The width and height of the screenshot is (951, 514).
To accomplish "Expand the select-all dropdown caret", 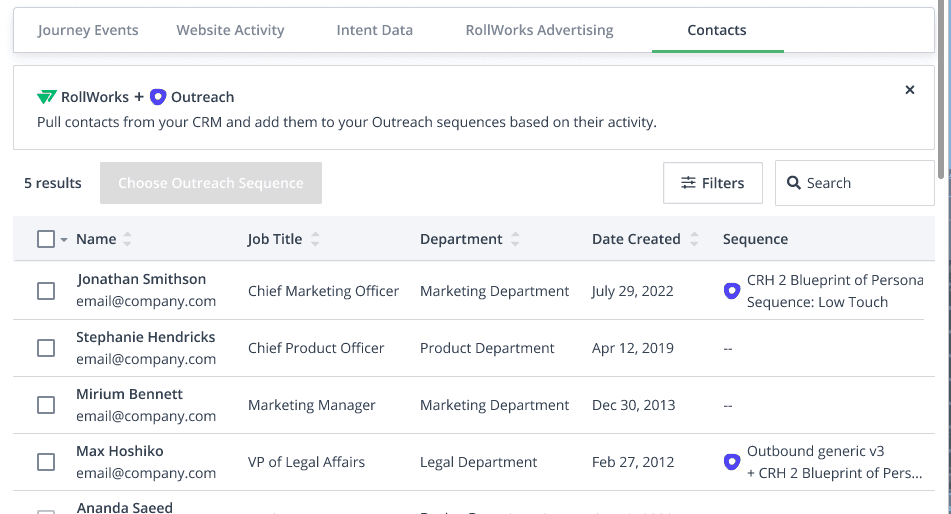I will [x=64, y=240].
